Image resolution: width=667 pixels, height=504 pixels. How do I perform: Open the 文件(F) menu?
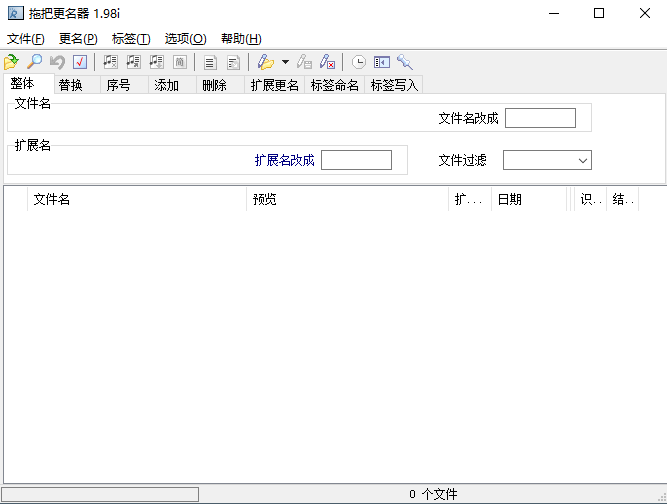coord(26,39)
